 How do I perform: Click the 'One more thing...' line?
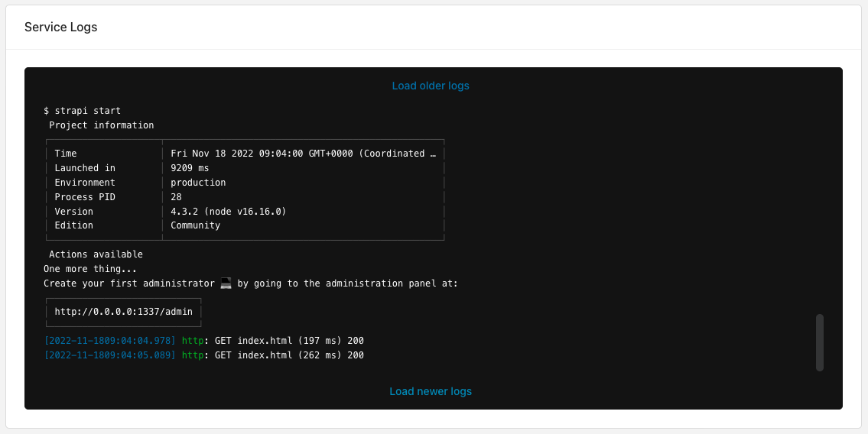pyautogui.click(x=90, y=269)
